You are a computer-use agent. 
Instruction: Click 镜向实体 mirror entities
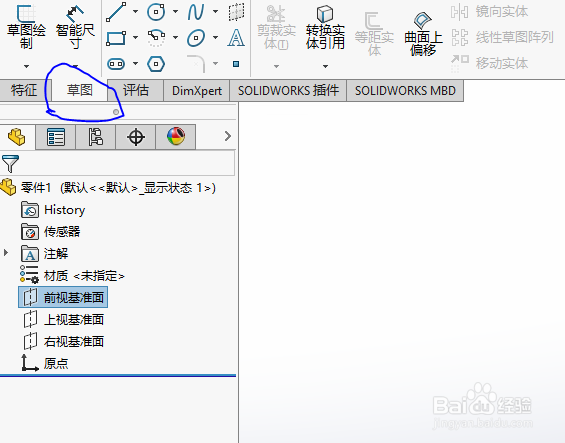pyautogui.click(x=489, y=12)
